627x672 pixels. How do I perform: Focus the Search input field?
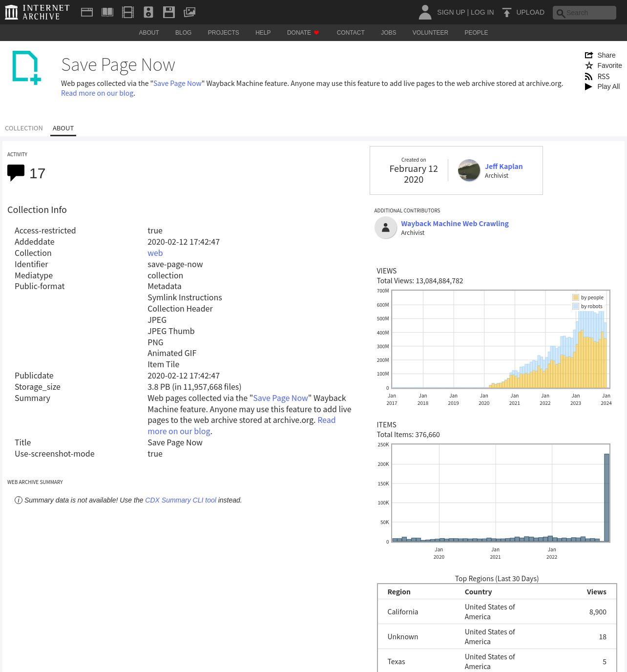click(x=585, y=13)
